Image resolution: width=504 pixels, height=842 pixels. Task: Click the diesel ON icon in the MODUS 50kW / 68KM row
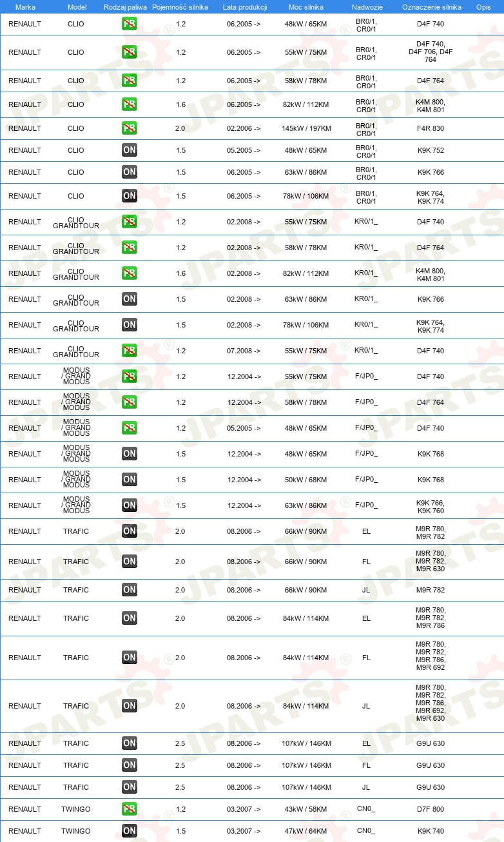(x=130, y=480)
